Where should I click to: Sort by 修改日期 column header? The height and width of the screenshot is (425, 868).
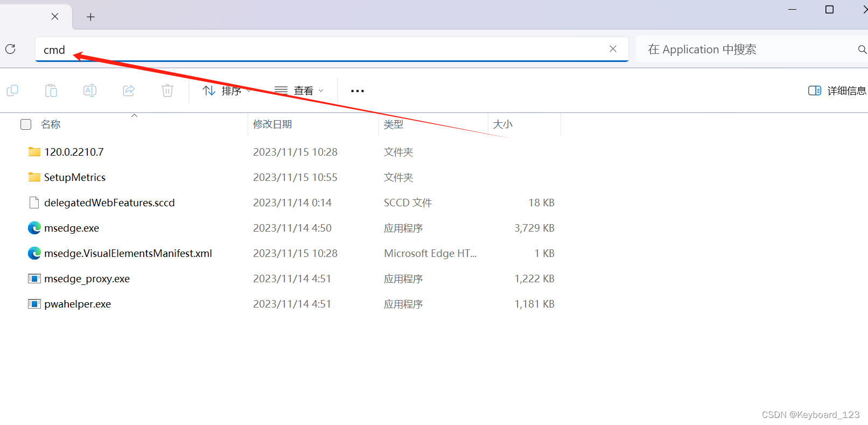point(272,124)
